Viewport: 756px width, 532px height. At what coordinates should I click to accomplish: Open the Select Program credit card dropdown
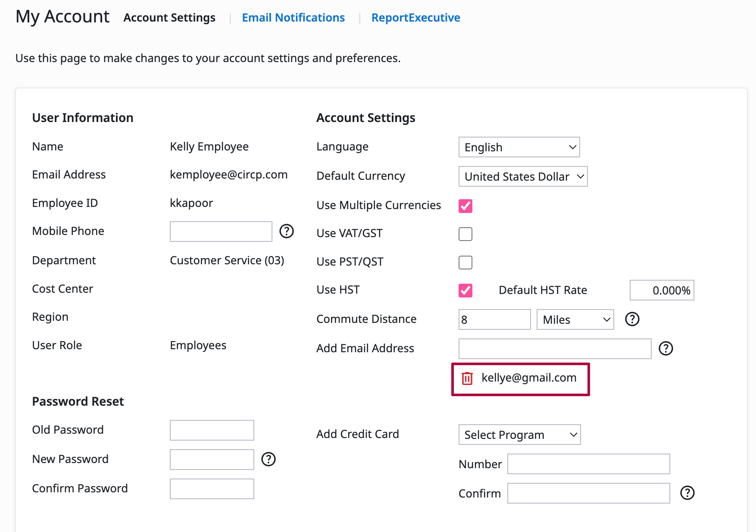(x=519, y=435)
